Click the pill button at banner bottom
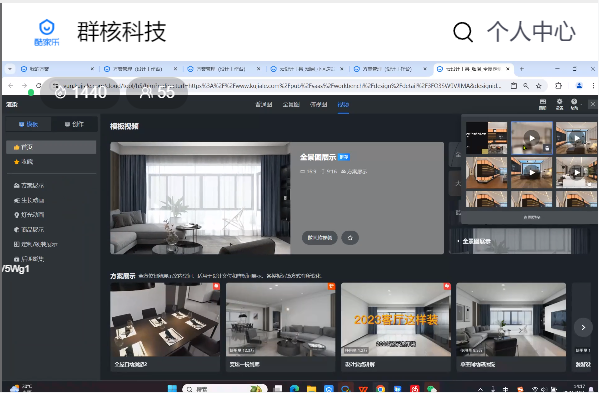599x393 pixels. (319, 238)
